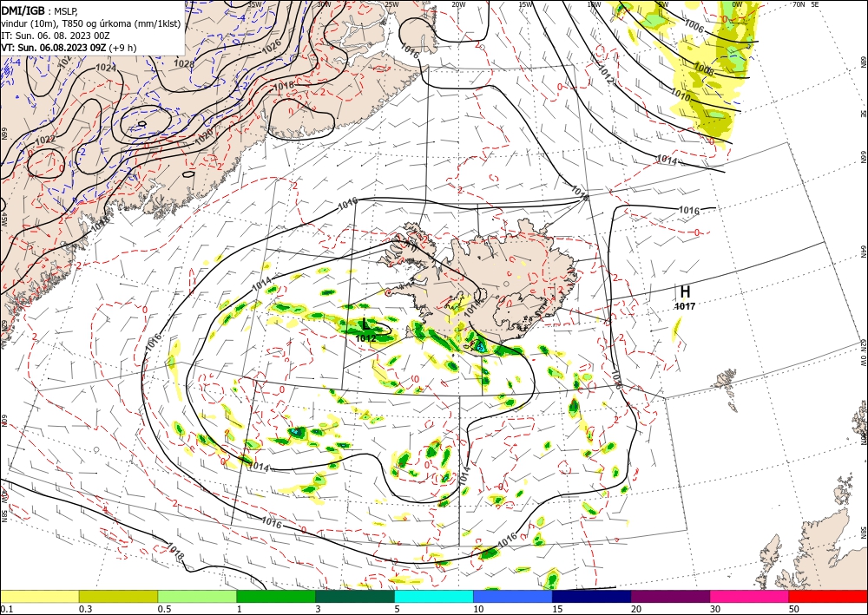Image resolution: width=868 pixels, height=615 pixels.
Task: Click the '(+9 h)' forecast offset text
Action: point(122,48)
